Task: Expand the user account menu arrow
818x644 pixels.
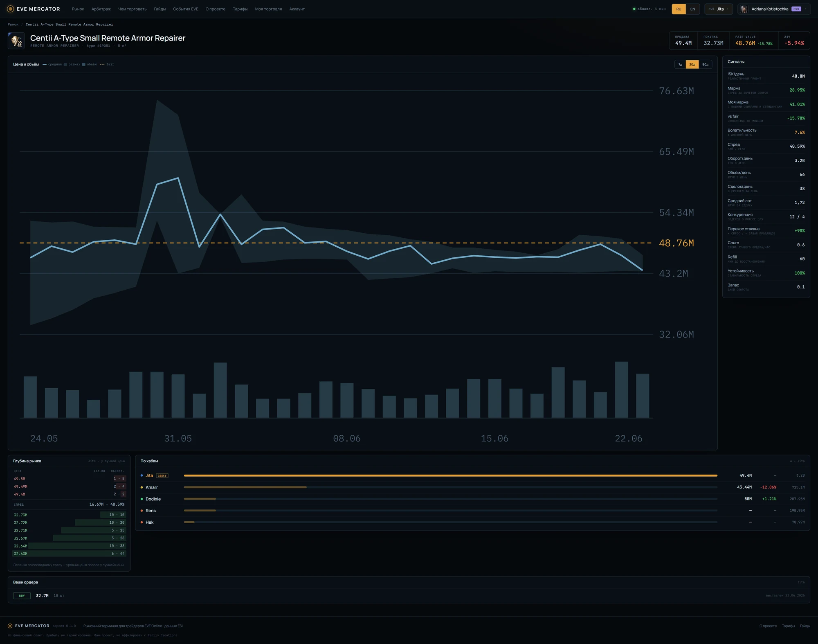Action: [806, 9]
